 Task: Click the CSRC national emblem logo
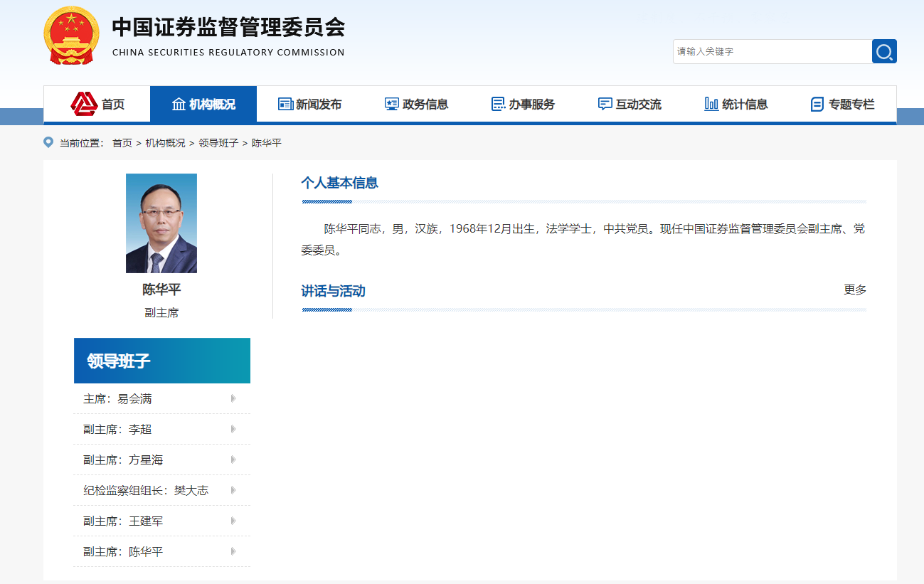tap(71, 36)
